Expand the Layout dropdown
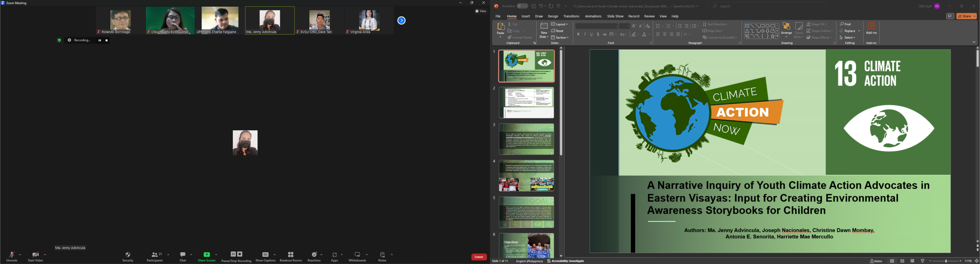The width and height of the screenshot is (980, 264). pos(560,24)
